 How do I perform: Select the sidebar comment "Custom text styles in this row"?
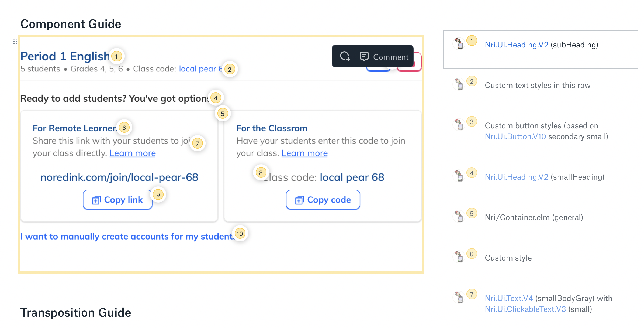(x=537, y=85)
